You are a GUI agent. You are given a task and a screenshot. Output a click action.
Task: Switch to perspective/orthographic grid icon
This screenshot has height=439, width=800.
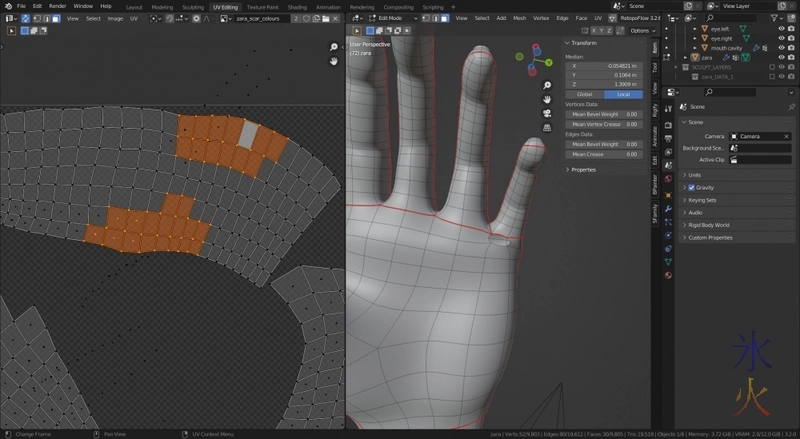coord(547,128)
